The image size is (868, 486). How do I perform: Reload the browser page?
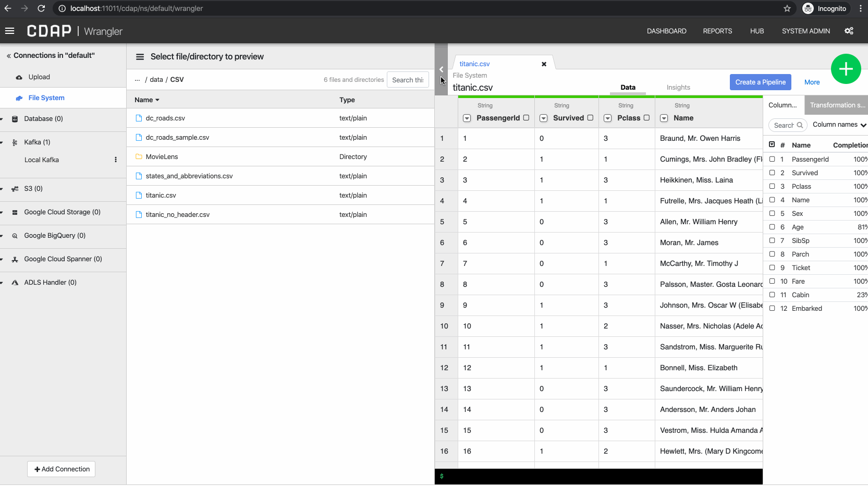(41, 8)
